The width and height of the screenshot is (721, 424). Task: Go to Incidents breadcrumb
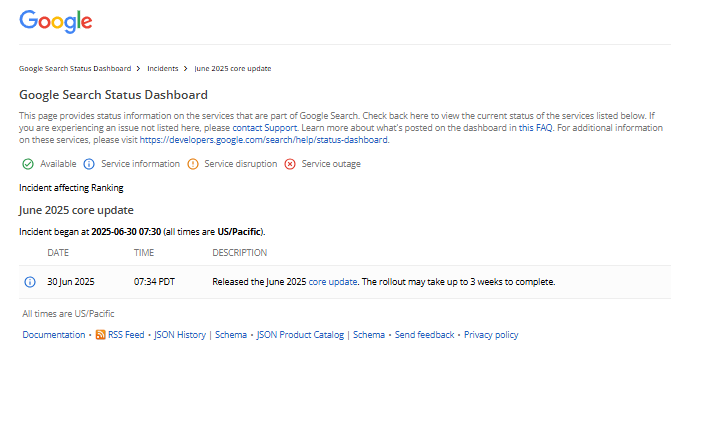pos(162,69)
